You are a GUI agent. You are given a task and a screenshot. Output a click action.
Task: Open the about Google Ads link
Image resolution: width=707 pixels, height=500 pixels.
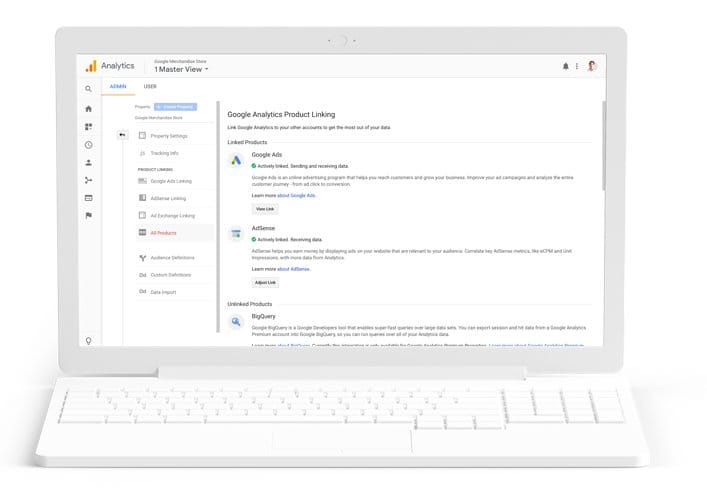click(x=295, y=195)
